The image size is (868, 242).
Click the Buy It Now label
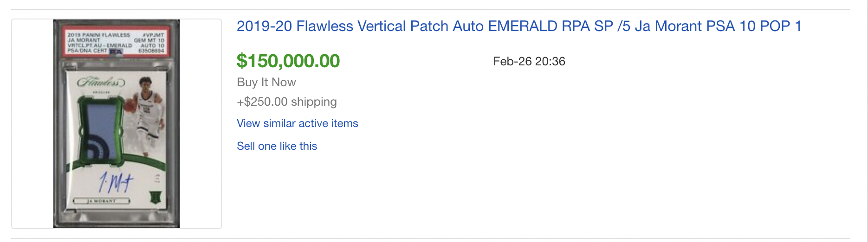(266, 82)
